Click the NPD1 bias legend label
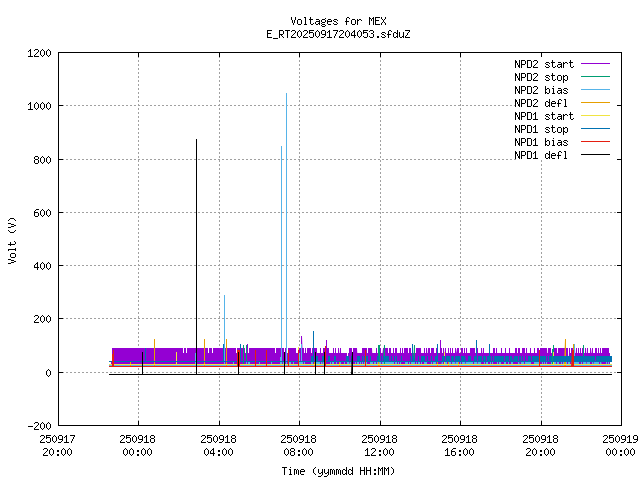Viewport: 640px width, 480px height. (x=541, y=142)
